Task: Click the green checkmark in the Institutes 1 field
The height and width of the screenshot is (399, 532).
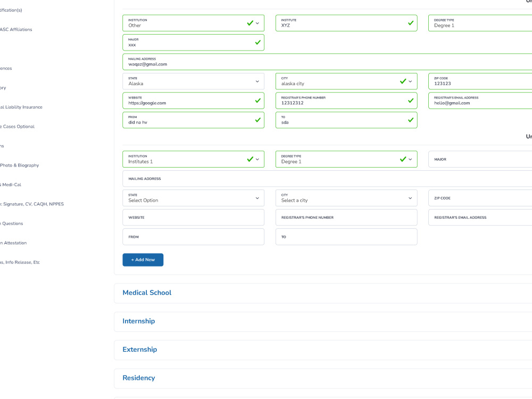Action: [x=250, y=159]
